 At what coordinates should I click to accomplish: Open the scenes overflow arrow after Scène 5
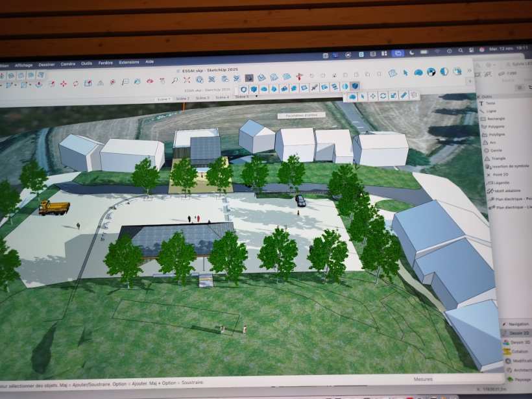click(257, 96)
